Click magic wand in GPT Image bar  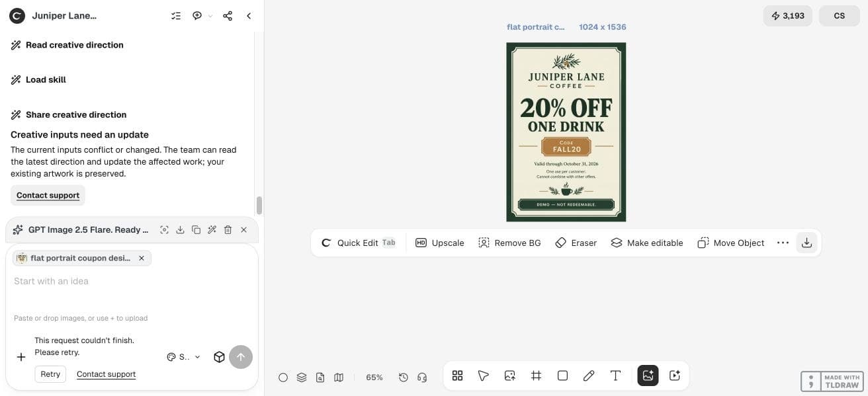click(x=212, y=230)
